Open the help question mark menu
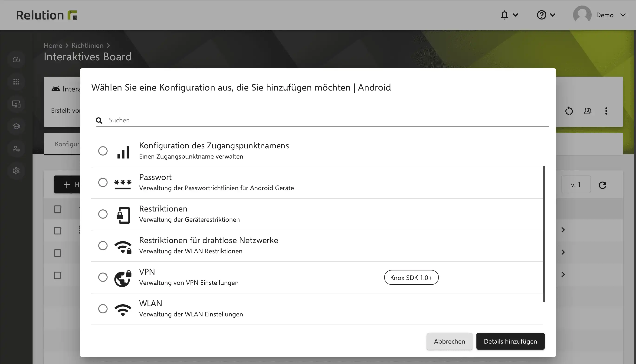This screenshot has width=636, height=364. pyautogui.click(x=546, y=15)
